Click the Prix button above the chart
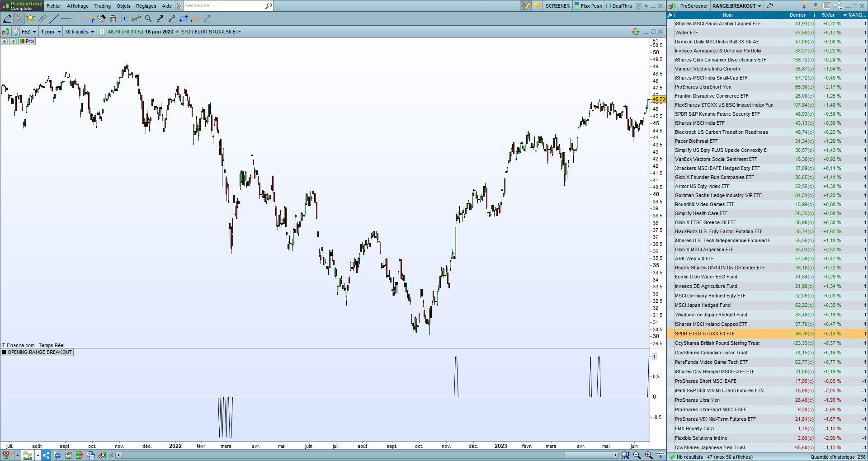Image resolution: width=868 pixels, height=461 pixels. (28, 41)
